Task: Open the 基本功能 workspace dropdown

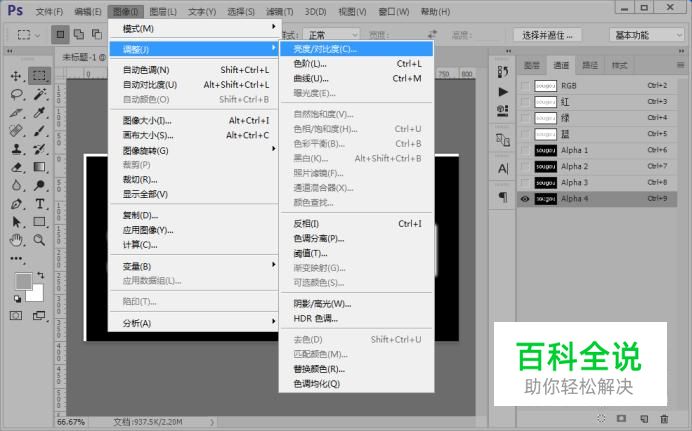Action: [x=647, y=35]
